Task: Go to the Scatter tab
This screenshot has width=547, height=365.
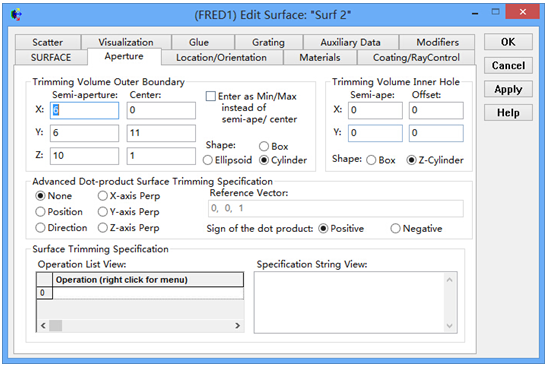Action: click(x=48, y=42)
